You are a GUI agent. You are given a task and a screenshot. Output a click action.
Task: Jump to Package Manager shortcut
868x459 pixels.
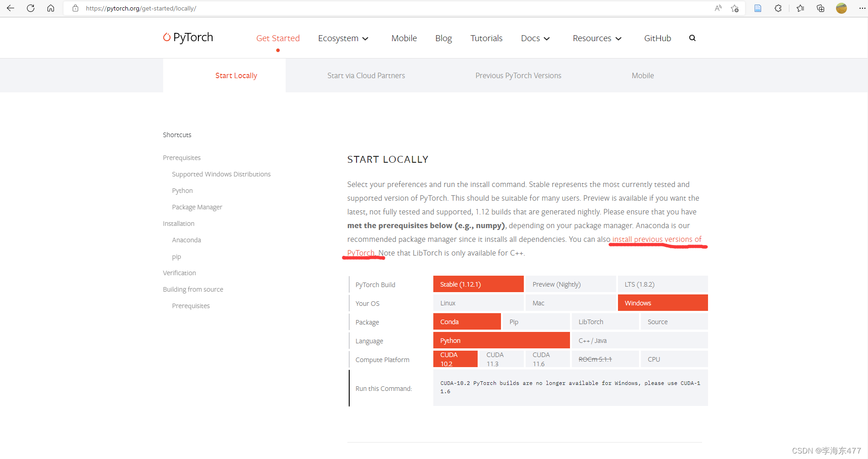[197, 207]
